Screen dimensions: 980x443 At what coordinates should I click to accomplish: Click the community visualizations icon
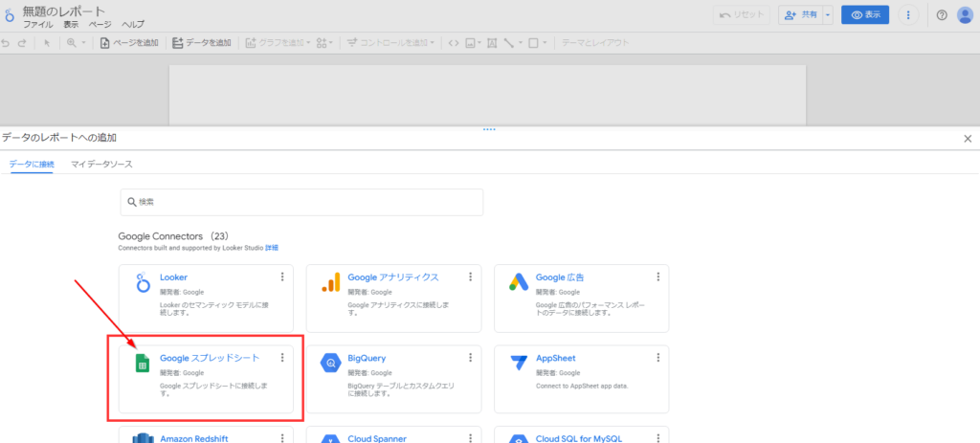[x=322, y=43]
